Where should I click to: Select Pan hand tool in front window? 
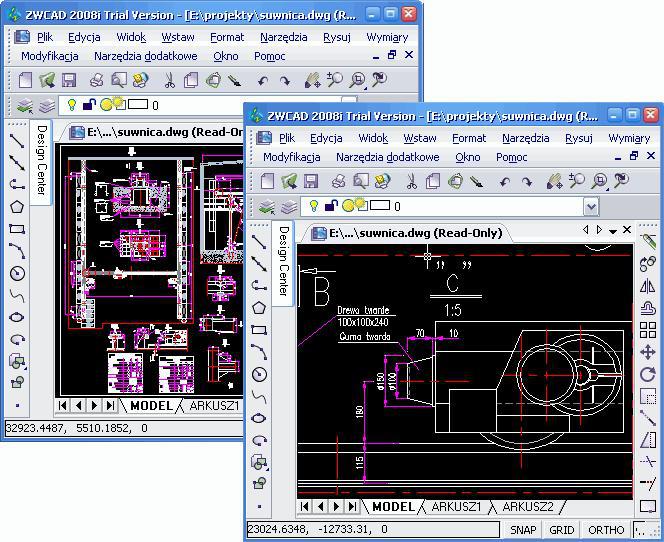point(554,181)
